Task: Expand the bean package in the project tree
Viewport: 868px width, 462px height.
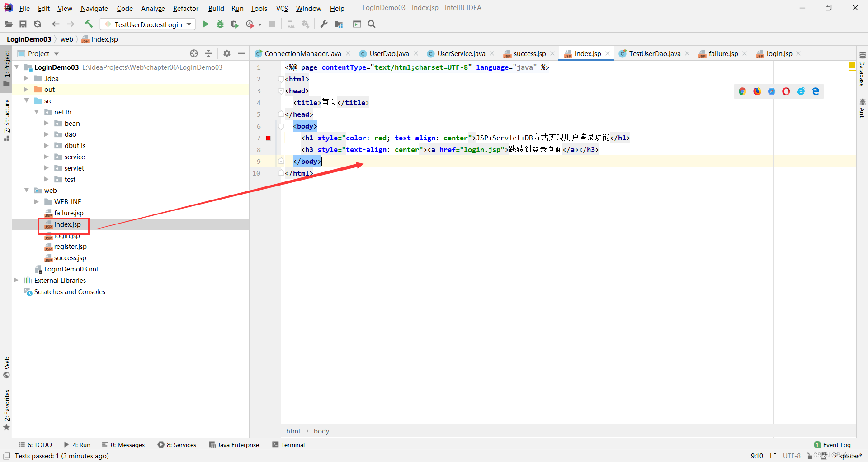Action: coord(46,123)
